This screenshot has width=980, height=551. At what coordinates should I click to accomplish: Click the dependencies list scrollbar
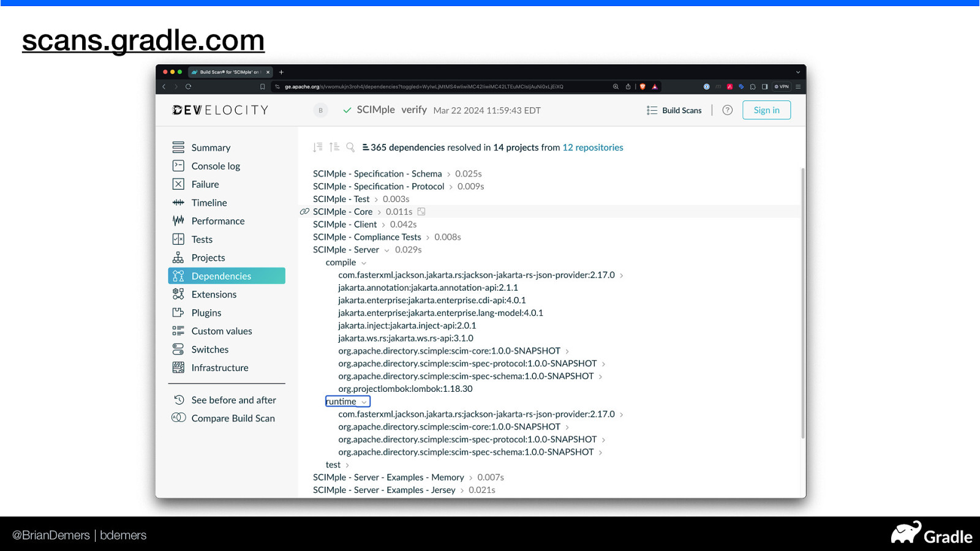[802, 303]
